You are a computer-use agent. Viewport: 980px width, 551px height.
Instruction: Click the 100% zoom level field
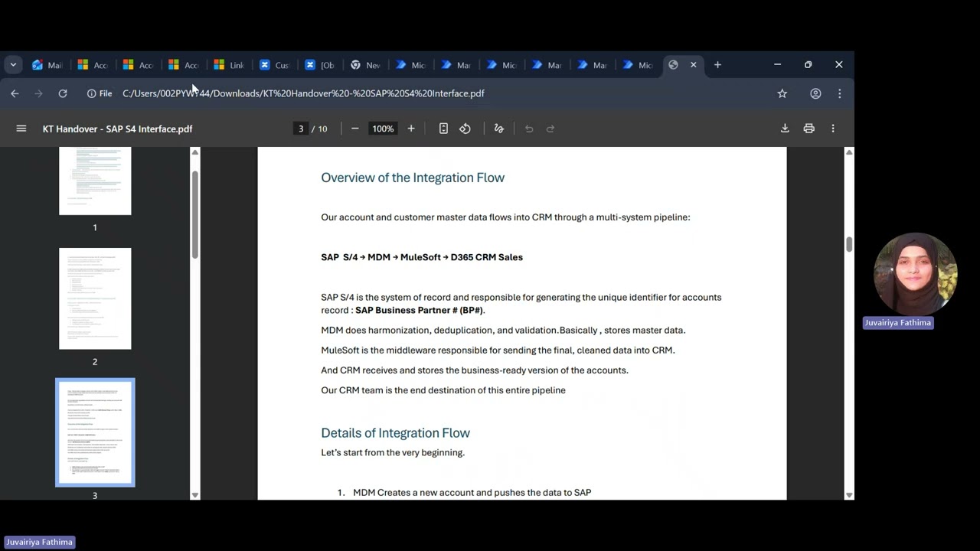tap(383, 129)
